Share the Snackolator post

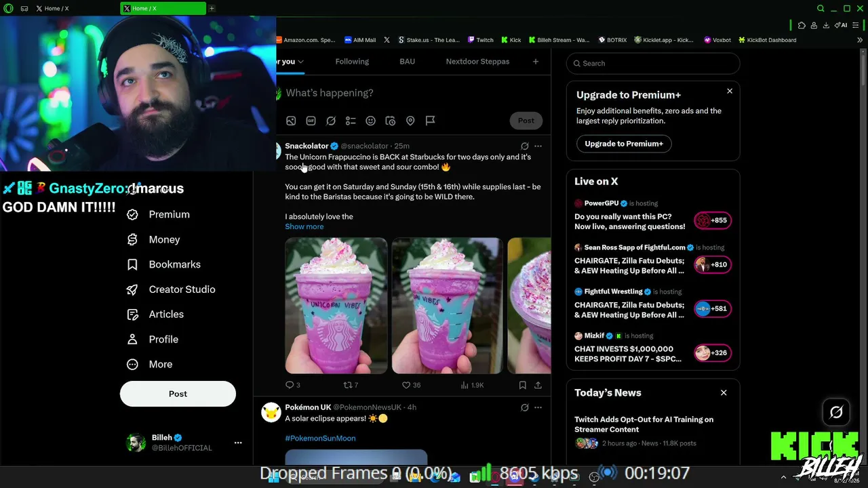click(538, 385)
